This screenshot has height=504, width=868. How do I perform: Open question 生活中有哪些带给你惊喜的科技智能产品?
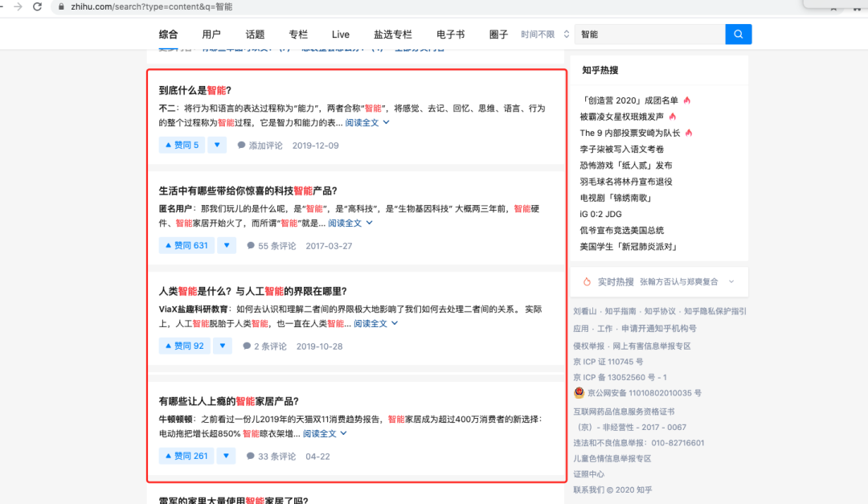click(x=248, y=191)
